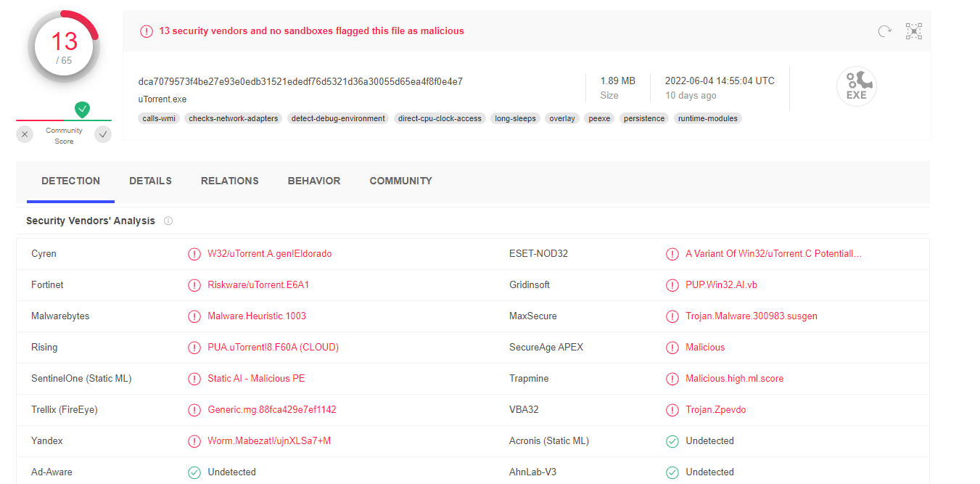Click the 10 days ago label
This screenshot has height=484, width=980.
click(x=691, y=96)
